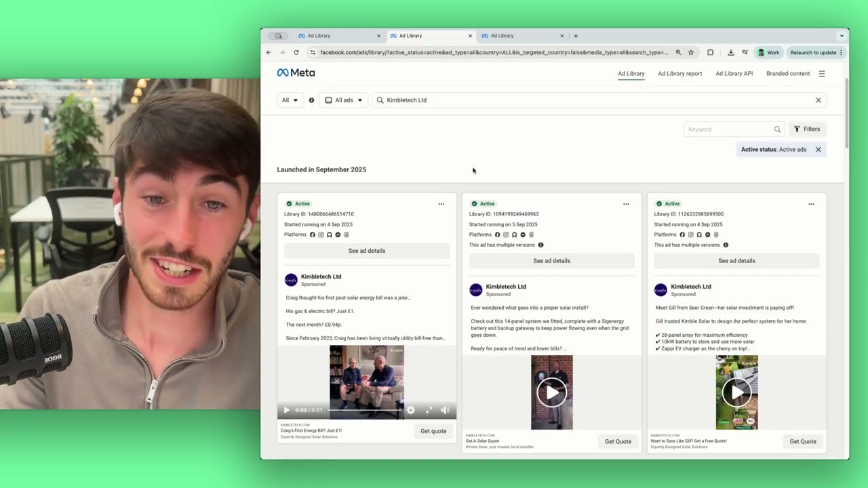Click the multiple versions info icon on Gill's ad
Image resolution: width=868 pixels, height=488 pixels.
[x=726, y=245]
